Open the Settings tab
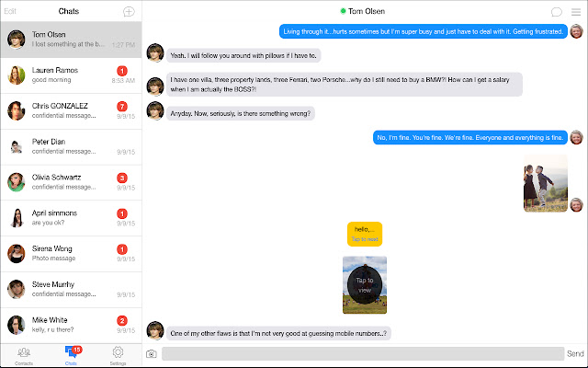Image resolution: width=588 pixels, height=368 pixels. coord(118,356)
